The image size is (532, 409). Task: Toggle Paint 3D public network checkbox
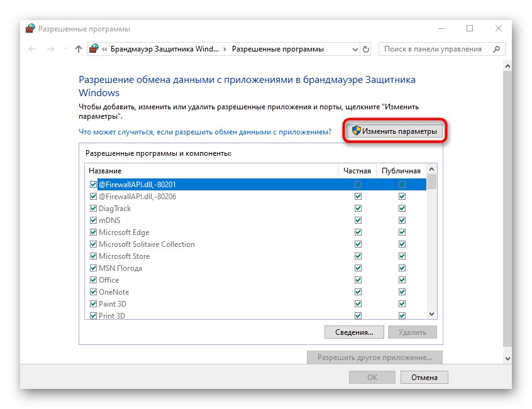pos(402,303)
